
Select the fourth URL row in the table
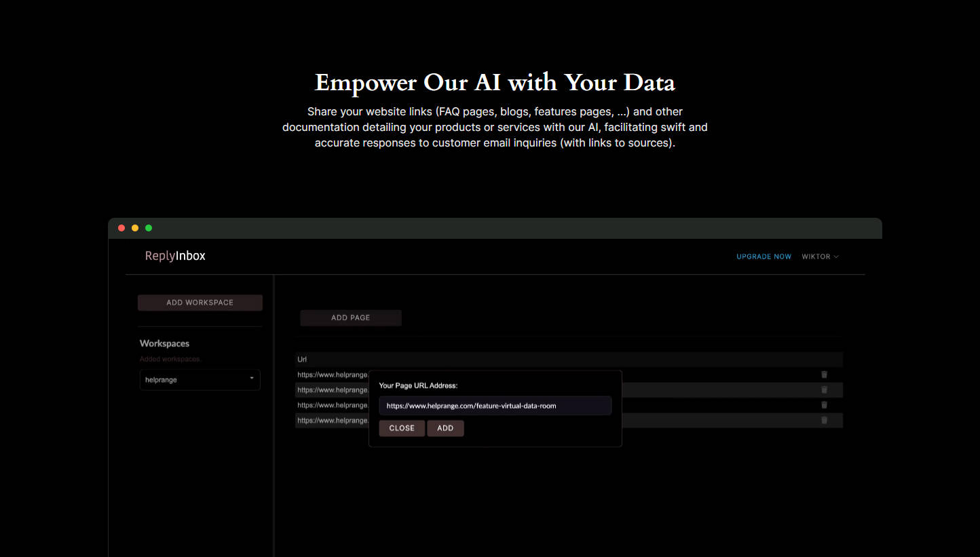tap(333, 421)
